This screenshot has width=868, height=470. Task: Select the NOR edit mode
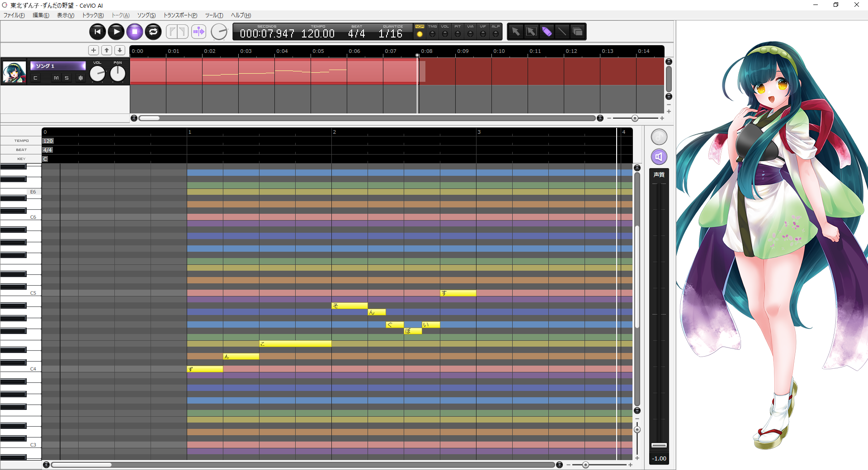point(420,32)
